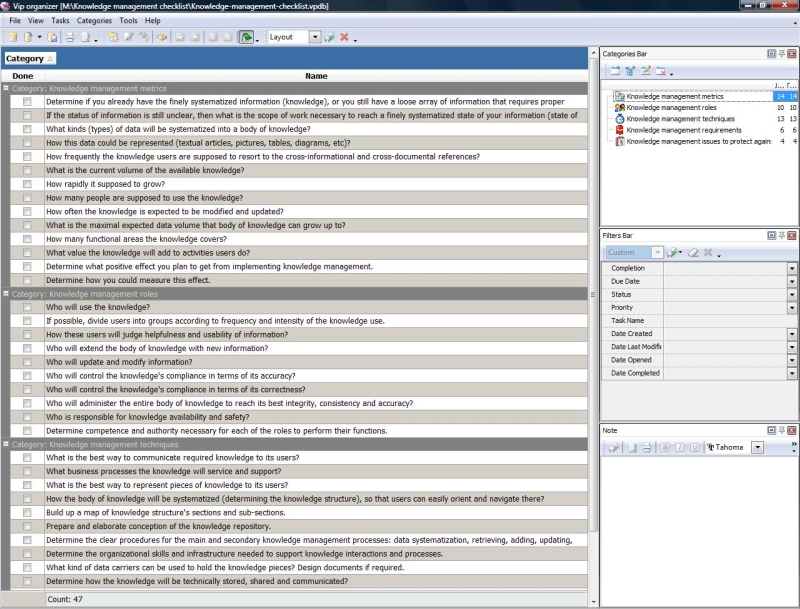Expand the Priority filter dropdown

click(x=792, y=308)
